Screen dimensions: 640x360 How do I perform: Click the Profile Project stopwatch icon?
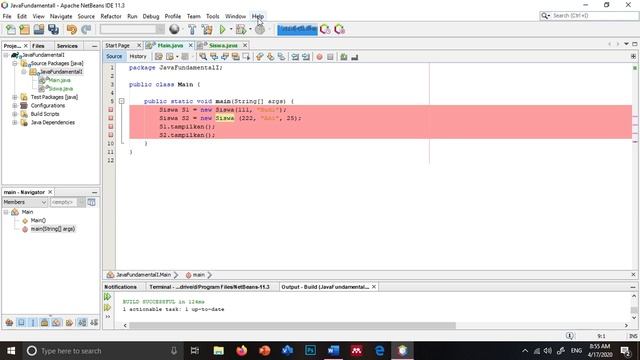260,29
